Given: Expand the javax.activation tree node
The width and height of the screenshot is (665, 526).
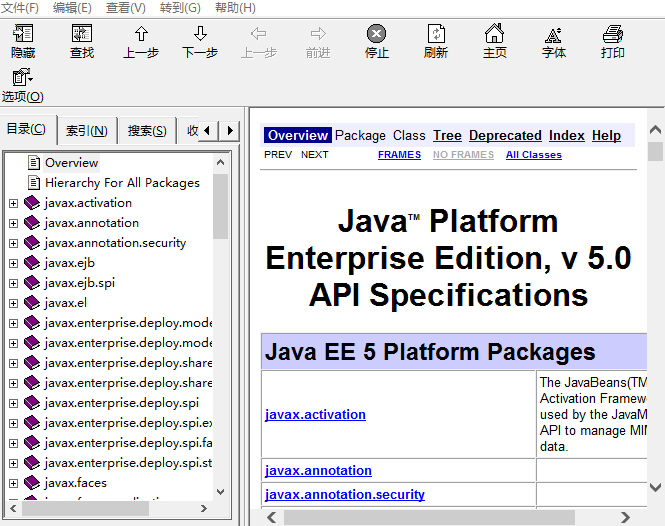Looking at the screenshot, I should click(x=14, y=203).
